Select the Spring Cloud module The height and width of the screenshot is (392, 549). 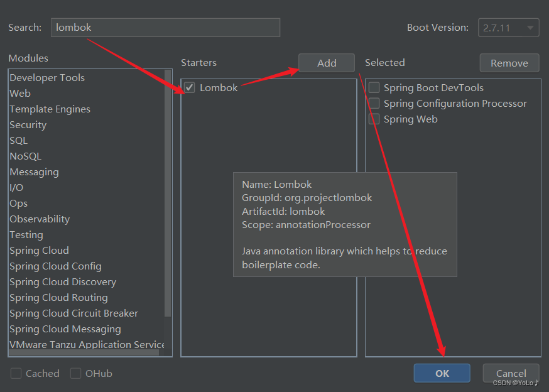click(x=86, y=251)
